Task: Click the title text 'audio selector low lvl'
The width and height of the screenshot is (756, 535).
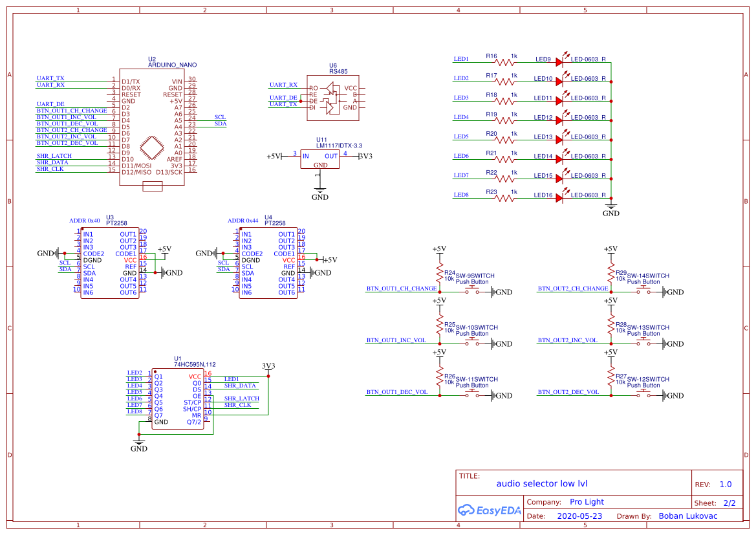Action: [x=542, y=483]
